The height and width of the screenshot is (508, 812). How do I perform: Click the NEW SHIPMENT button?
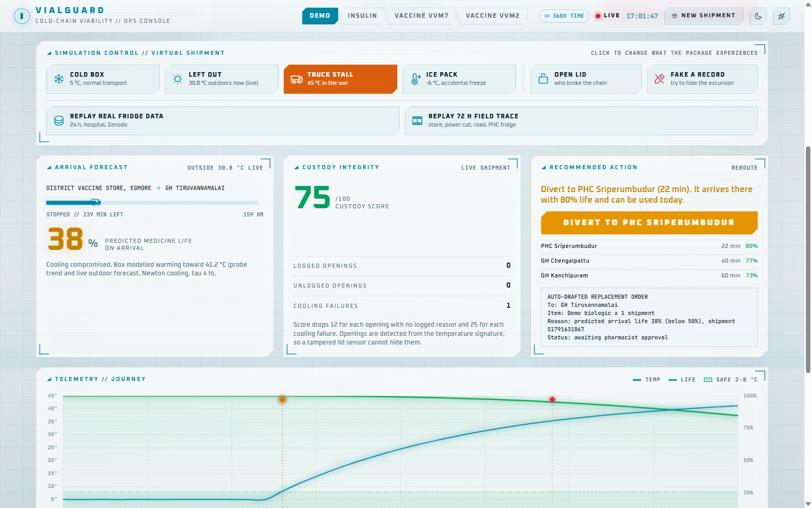coord(704,16)
